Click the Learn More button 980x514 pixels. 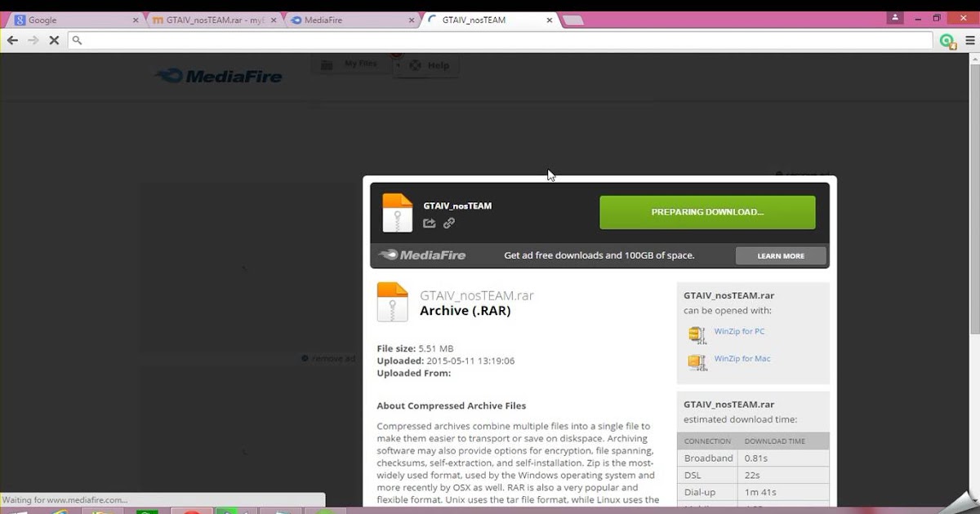pos(781,255)
